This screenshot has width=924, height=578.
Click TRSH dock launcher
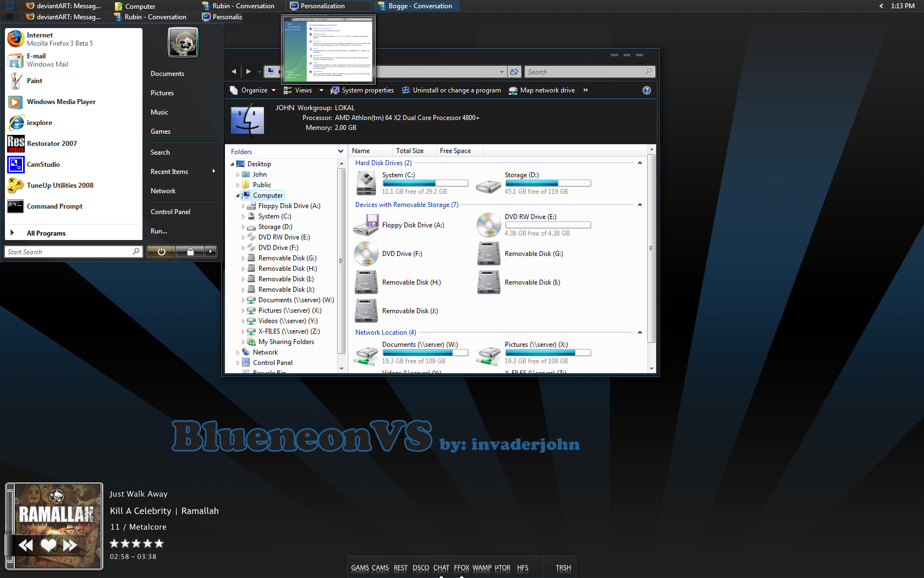[563, 568]
